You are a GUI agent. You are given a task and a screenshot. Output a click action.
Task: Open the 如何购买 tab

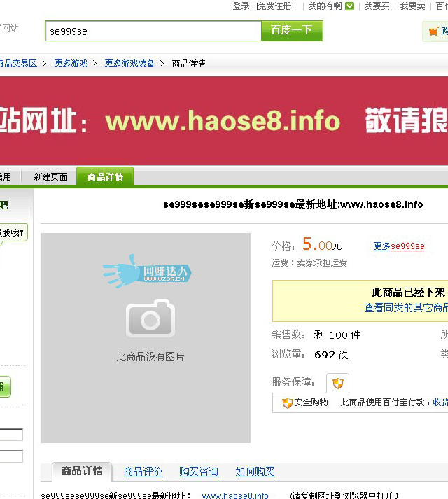coord(255,472)
